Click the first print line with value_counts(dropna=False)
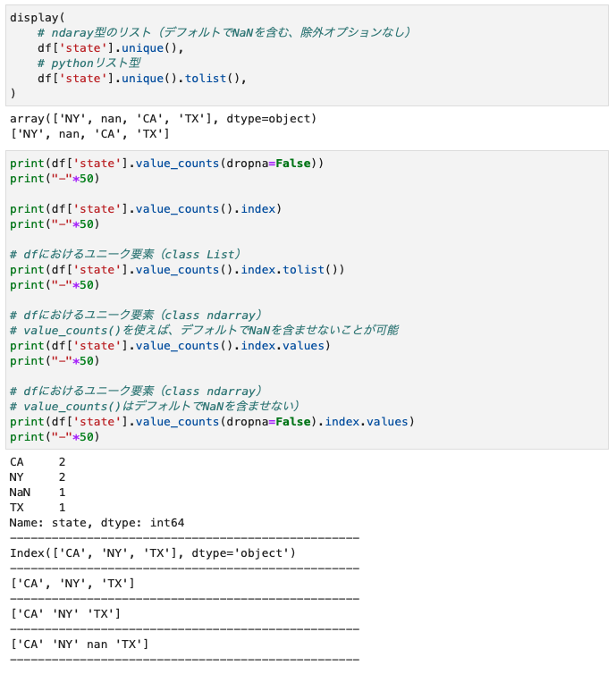The image size is (616, 674). tap(166, 164)
